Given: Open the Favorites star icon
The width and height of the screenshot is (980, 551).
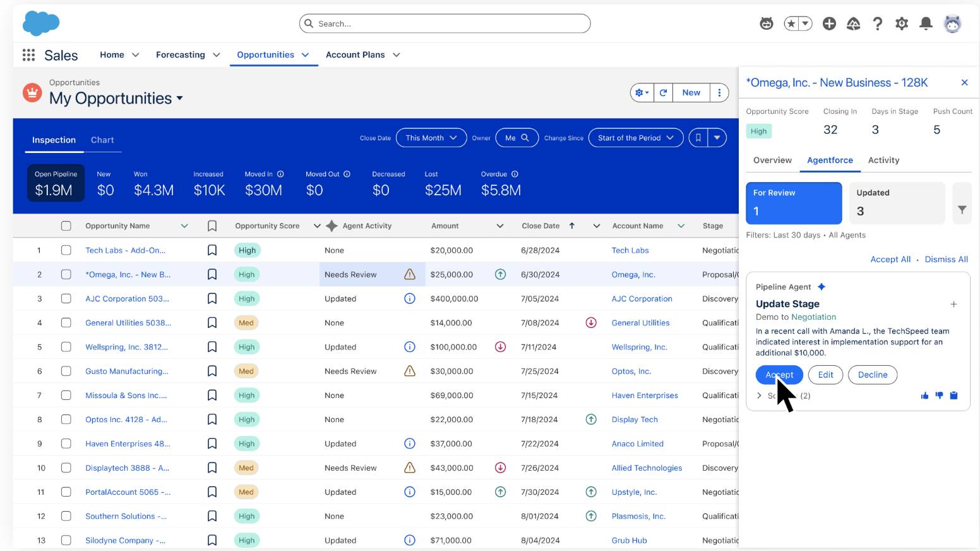Looking at the screenshot, I should [x=791, y=23].
